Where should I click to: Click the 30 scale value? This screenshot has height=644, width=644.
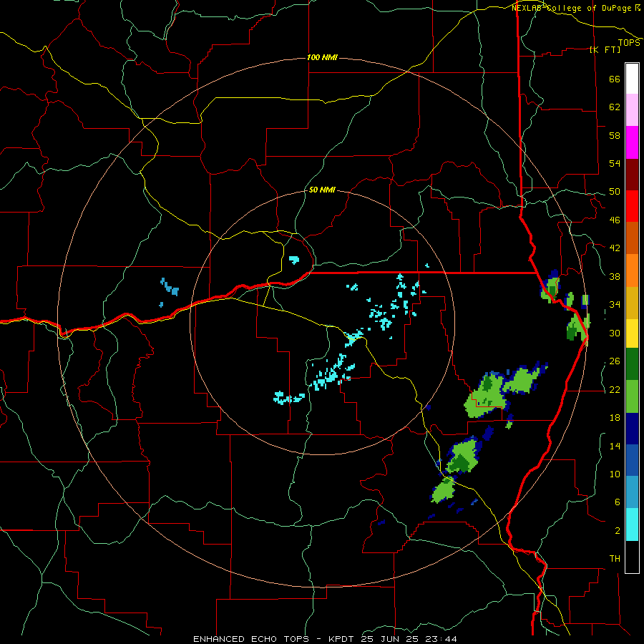[615, 333]
